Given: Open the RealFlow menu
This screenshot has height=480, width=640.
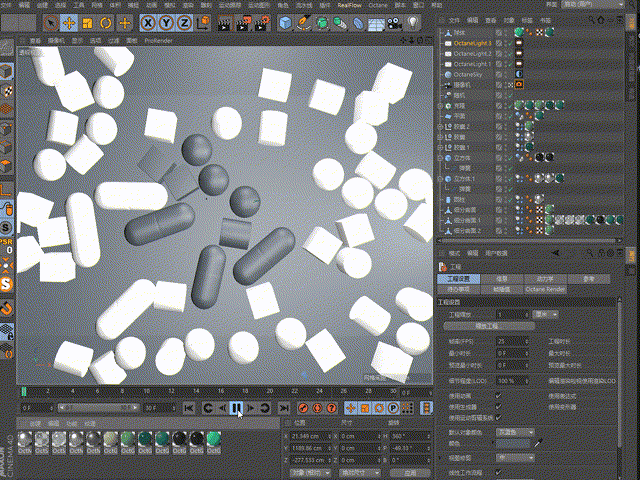Looking at the screenshot, I should point(349,5).
